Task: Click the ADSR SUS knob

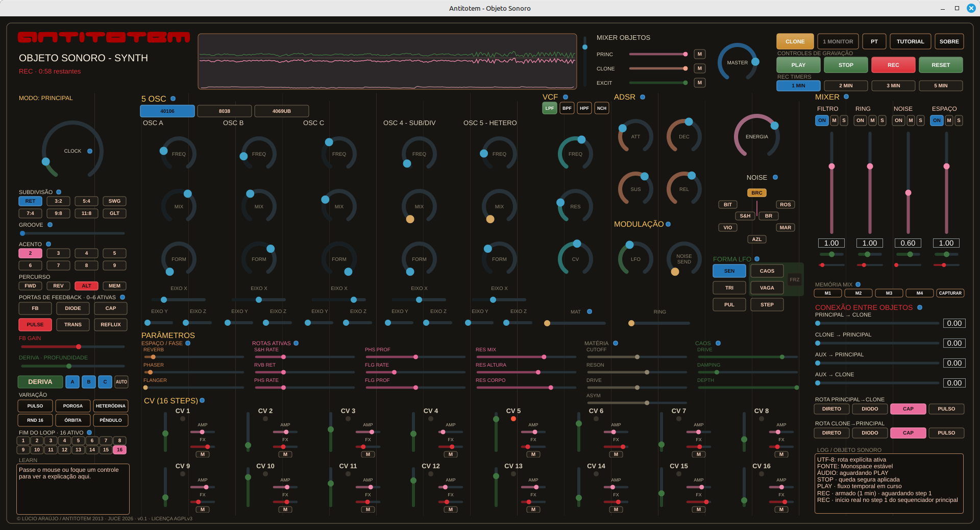Action: [635, 189]
